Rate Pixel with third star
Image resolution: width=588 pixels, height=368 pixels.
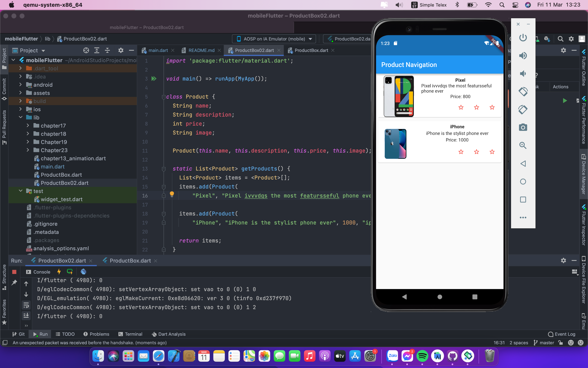pyautogui.click(x=492, y=107)
